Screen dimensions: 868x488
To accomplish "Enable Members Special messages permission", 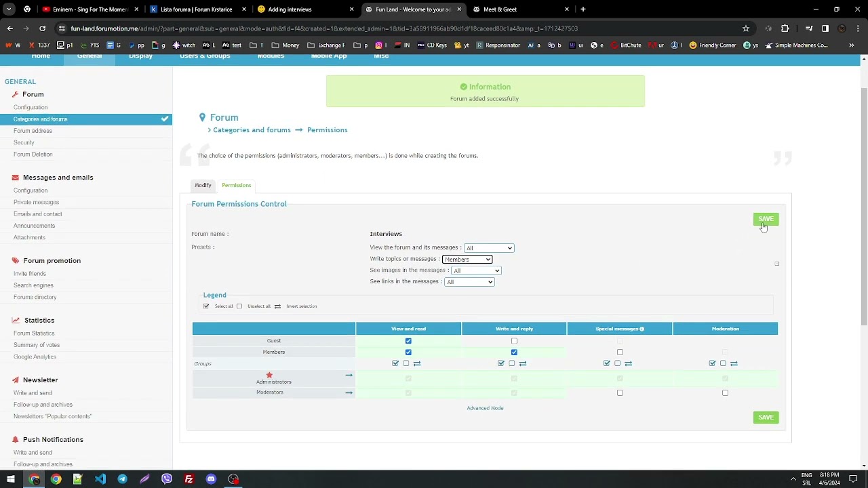I will pyautogui.click(x=620, y=352).
